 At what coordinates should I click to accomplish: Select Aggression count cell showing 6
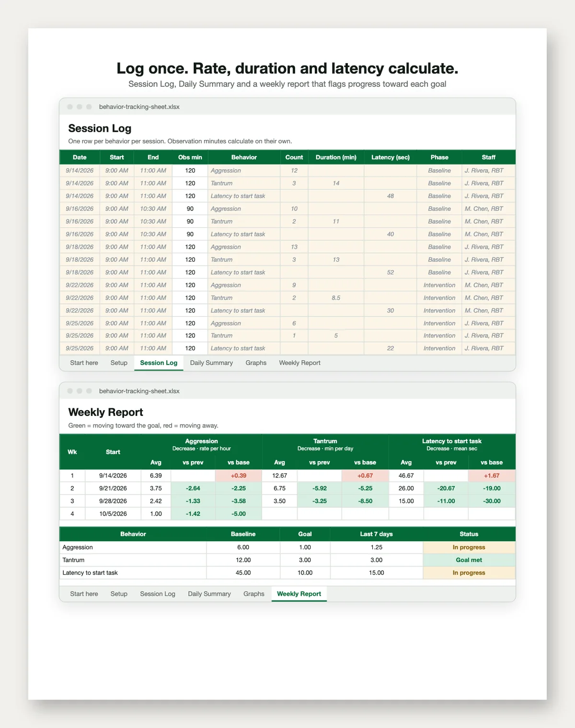click(294, 323)
